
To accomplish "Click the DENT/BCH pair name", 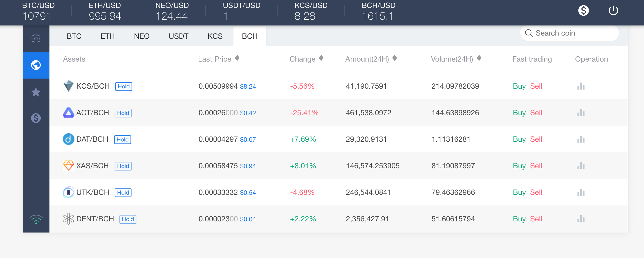I will (x=95, y=219).
